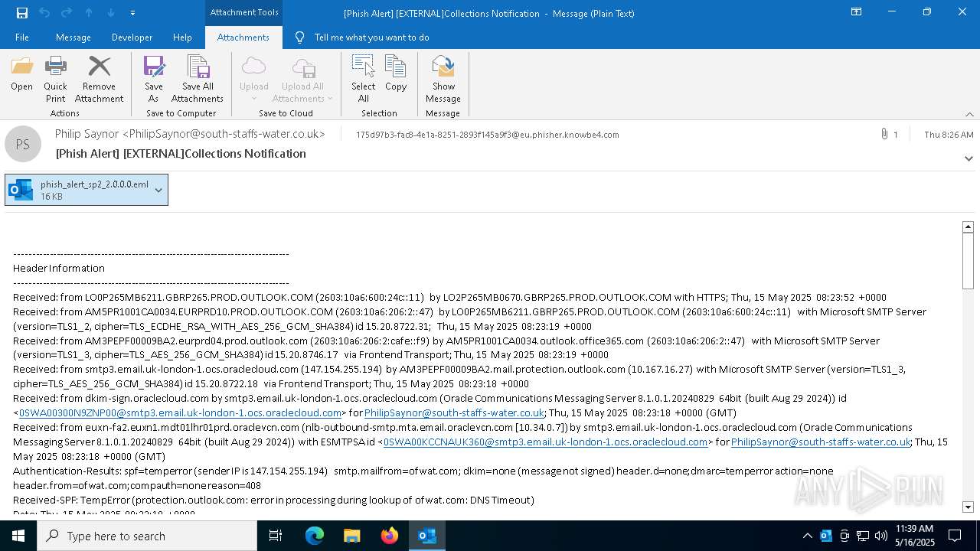Click Select All in the Selection group
The image size is (980, 551).
pyautogui.click(x=363, y=80)
